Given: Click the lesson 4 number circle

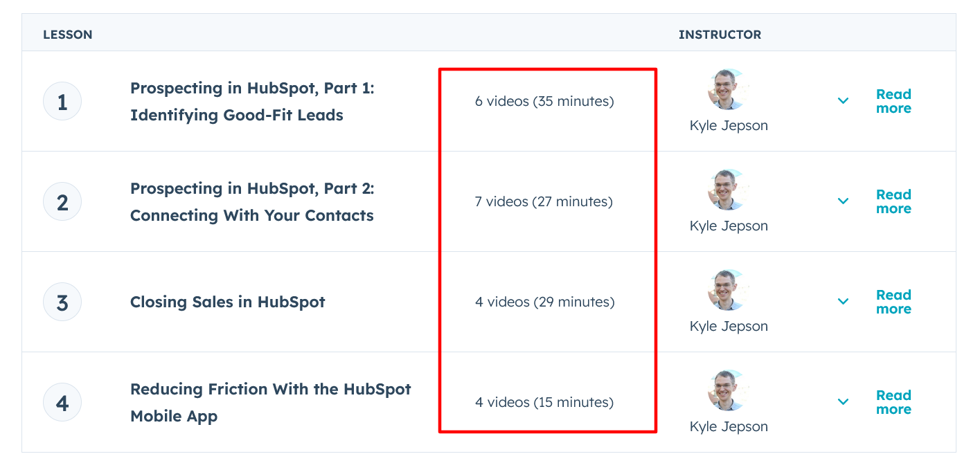Looking at the screenshot, I should coord(62,402).
